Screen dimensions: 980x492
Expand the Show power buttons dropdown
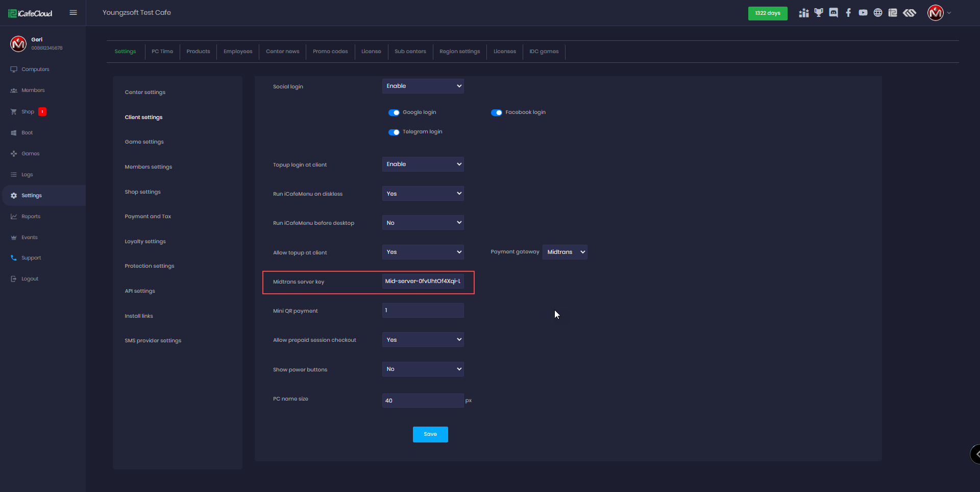423,369
